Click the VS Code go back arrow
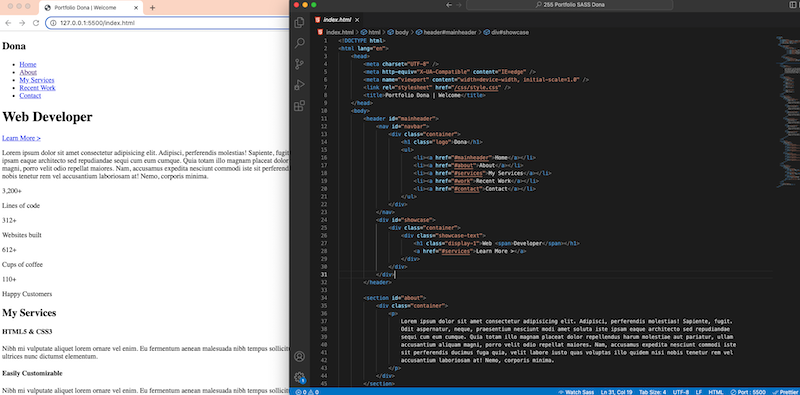800x395 pixels. click(x=449, y=5)
